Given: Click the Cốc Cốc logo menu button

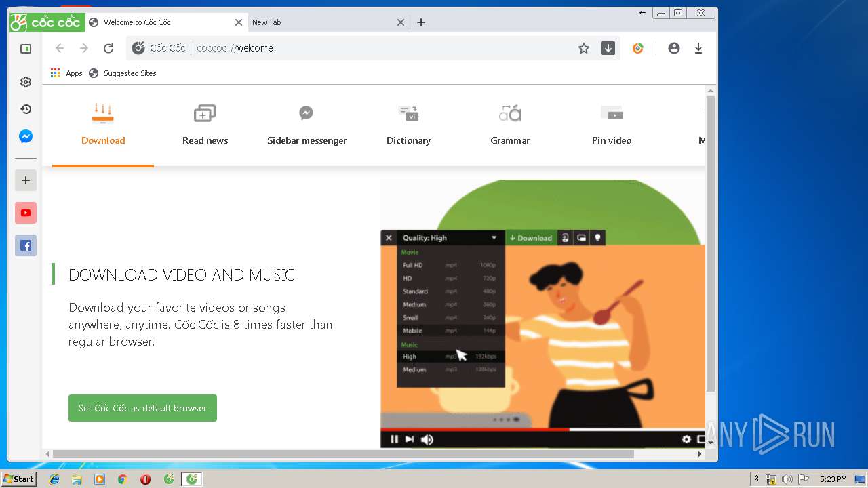Looking at the screenshot, I should point(47,22).
